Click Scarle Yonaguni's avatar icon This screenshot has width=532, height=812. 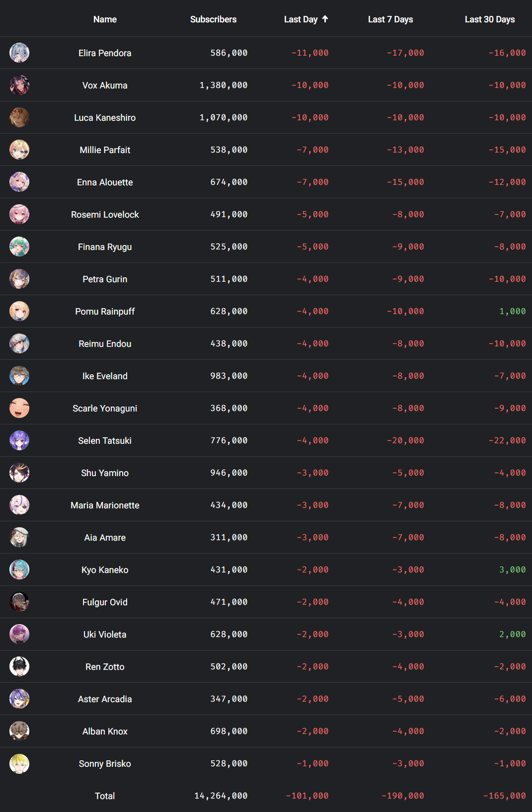click(19, 408)
